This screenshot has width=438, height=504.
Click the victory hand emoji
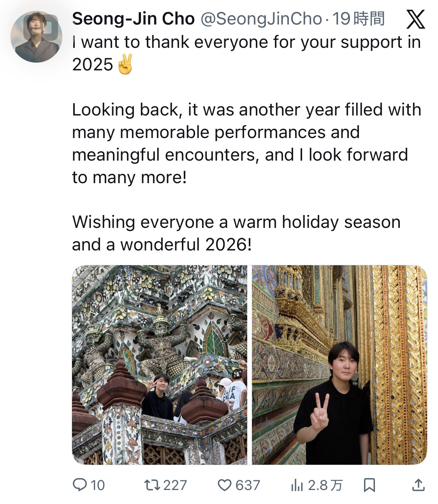click(125, 65)
